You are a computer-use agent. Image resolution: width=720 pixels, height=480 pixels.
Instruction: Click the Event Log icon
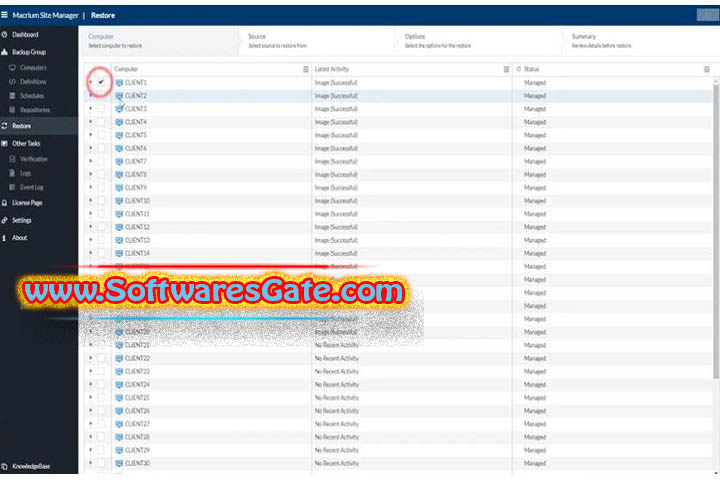[x=12, y=187]
